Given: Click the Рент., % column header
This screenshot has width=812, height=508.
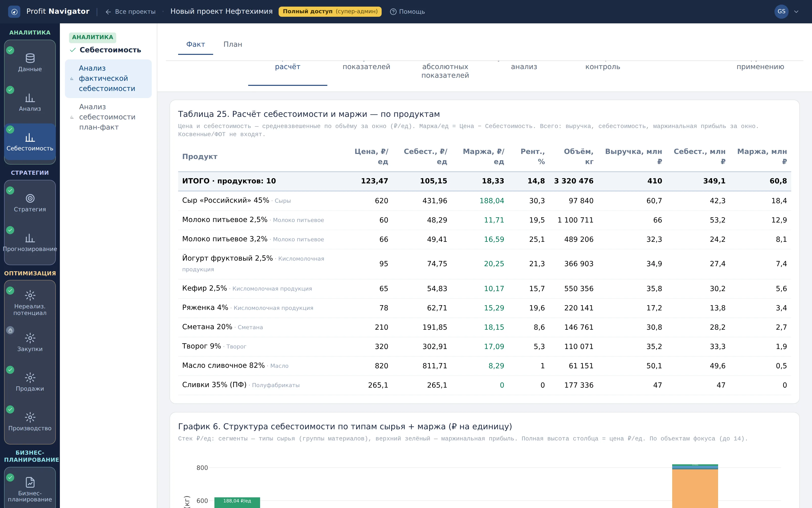Looking at the screenshot, I should tap(533, 156).
